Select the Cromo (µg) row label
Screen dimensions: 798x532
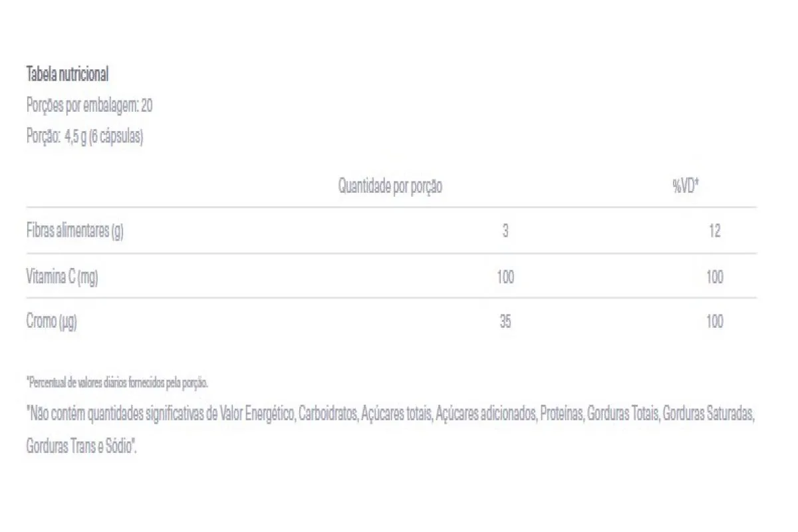click(52, 322)
